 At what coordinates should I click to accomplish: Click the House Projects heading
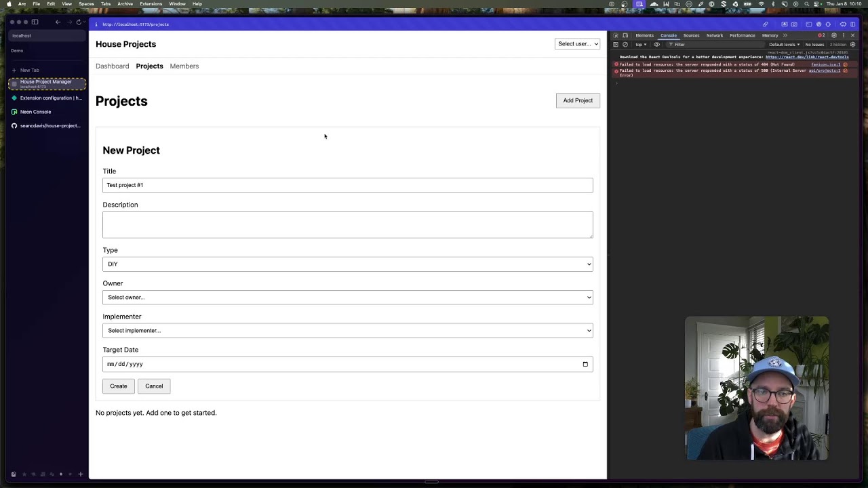pos(125,44)
